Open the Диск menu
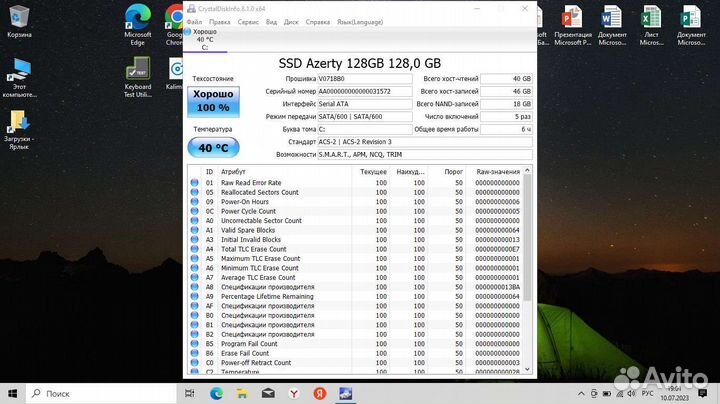Image resolution: width=720 pixels, height=404 pixels. pyautogui.click(x=291, y=22)
